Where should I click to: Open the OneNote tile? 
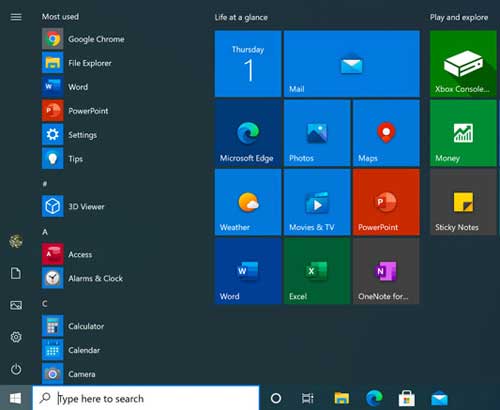coord(386,271)
